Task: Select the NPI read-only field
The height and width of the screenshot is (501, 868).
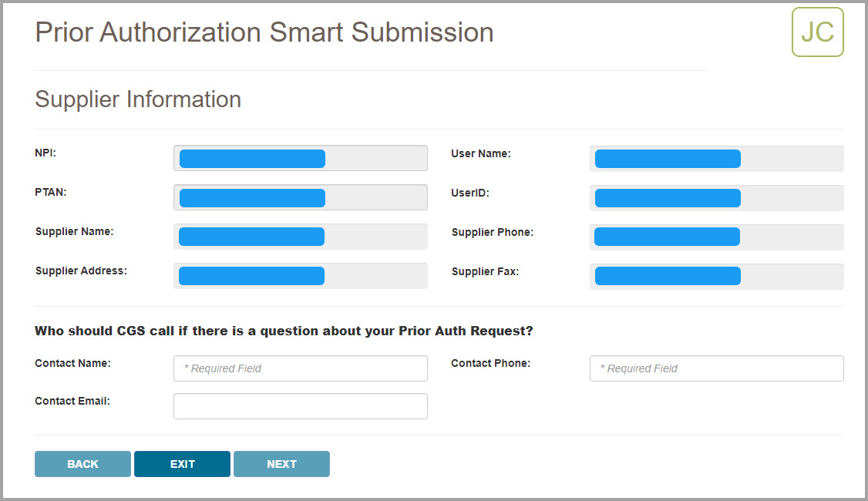Action: click(300, 158)
